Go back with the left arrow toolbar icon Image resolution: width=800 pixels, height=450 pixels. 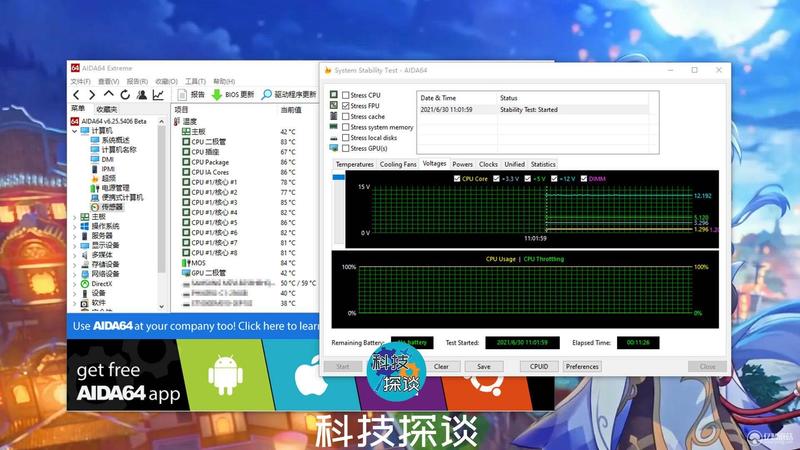(x=76, y=95)
